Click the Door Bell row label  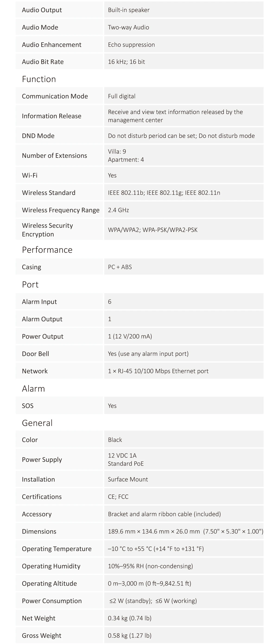35,354
